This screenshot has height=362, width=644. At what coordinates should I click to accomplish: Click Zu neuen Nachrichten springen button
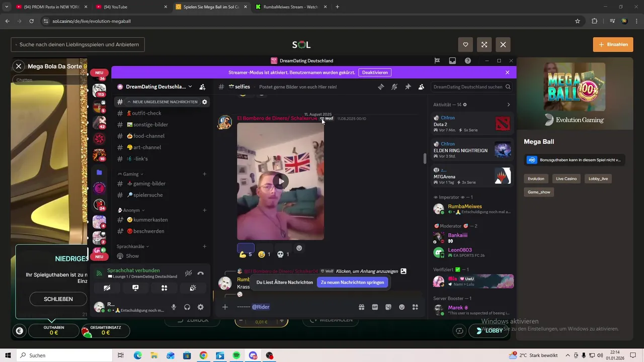(352, 282)
